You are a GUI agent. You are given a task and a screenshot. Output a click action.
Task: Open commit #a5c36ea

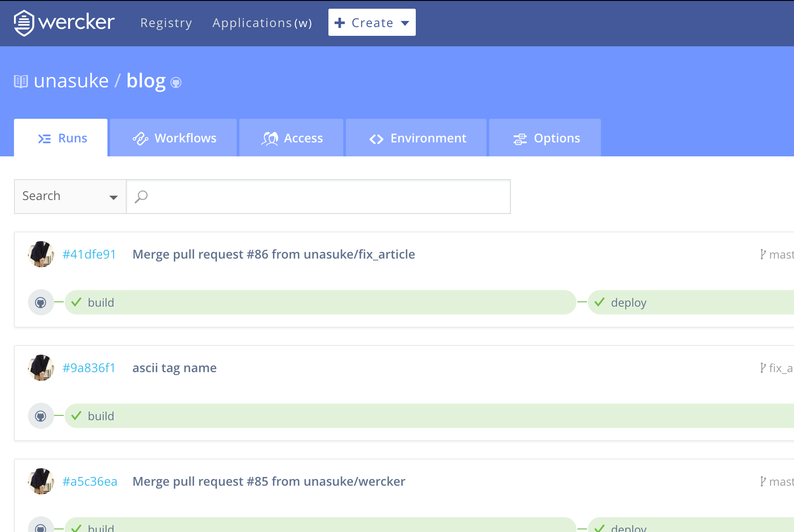[x=90, y=481]
